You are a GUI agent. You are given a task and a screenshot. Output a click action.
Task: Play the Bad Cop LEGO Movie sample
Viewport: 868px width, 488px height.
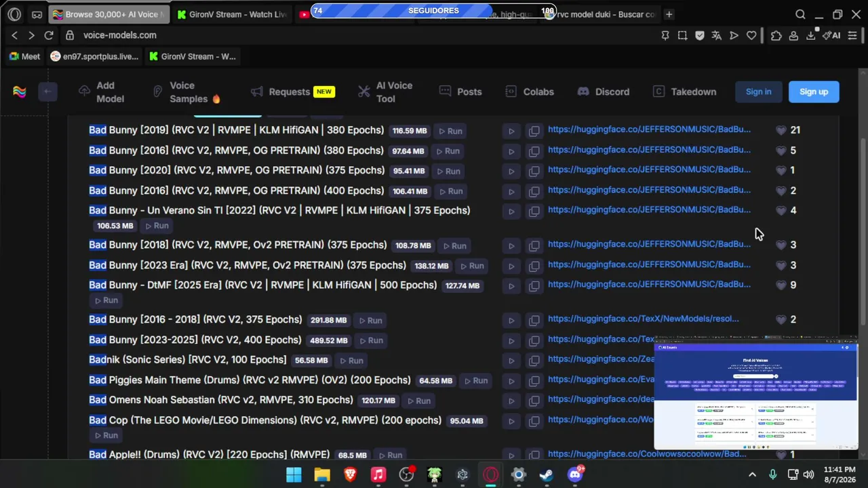[511, 421]
